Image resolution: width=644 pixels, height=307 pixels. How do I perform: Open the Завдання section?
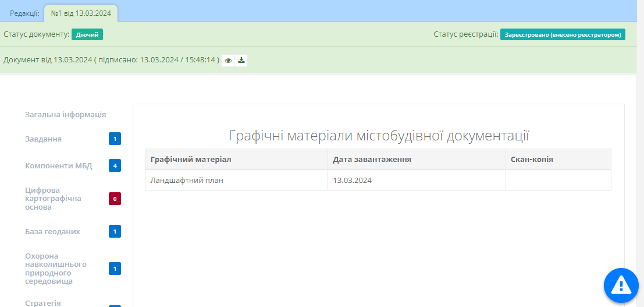tap(43, 139)
